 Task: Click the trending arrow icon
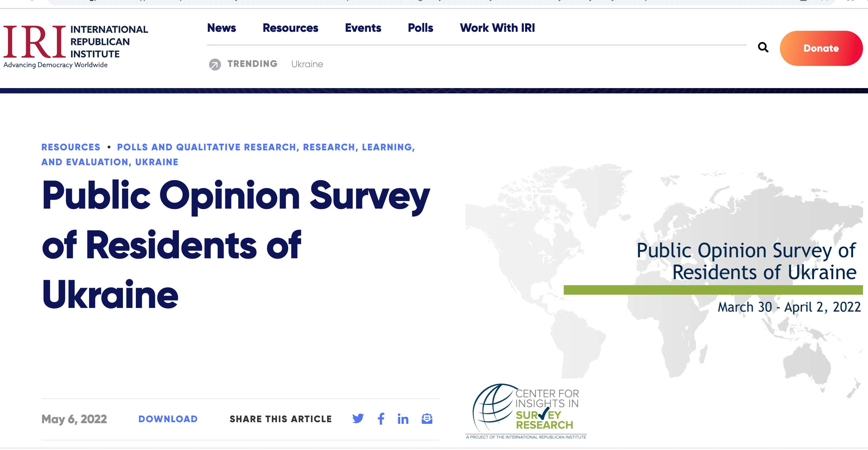215,64
